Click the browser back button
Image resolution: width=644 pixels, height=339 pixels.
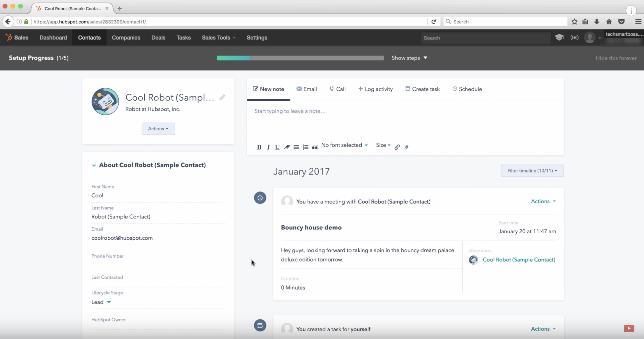pyautogui.click(x=8, y=22)
